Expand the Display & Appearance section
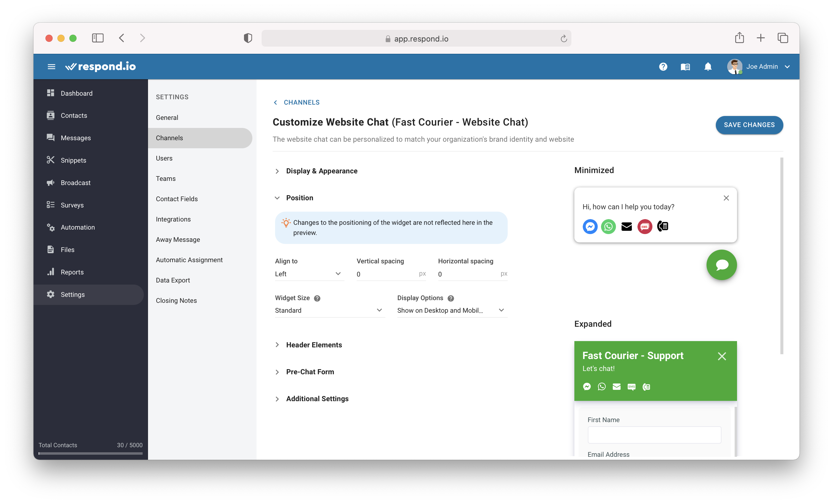 pyautogui.click(x=321, y=171)
